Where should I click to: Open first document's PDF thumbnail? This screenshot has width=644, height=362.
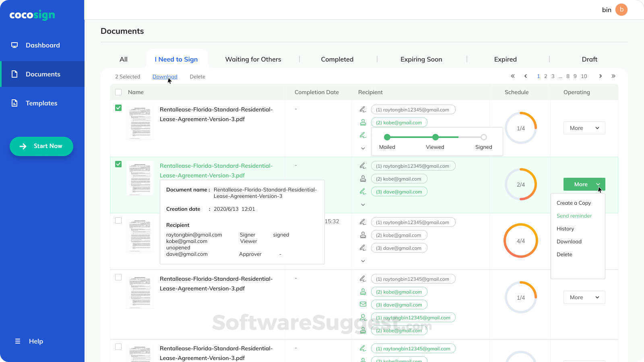tap(140, 123)
